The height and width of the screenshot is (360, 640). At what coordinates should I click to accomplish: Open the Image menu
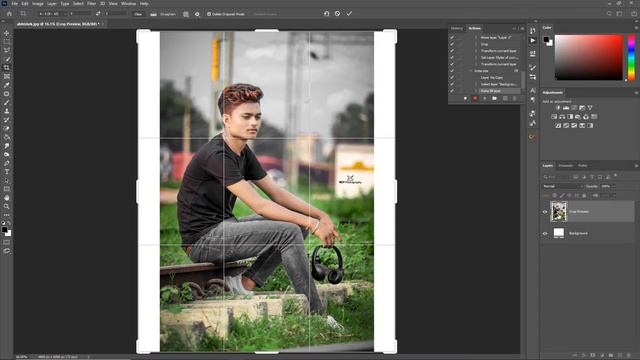38,4
